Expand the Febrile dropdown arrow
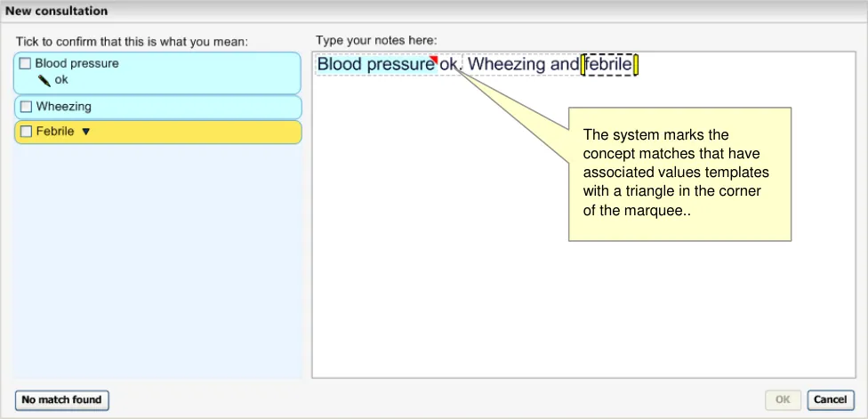868x419 pixels. (86, 132)
